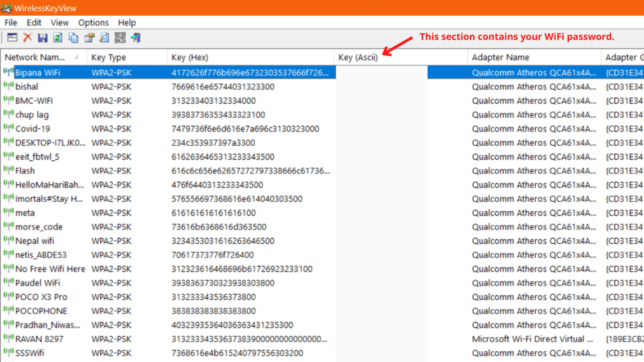This screenshot has width=644, height=362.
Task: Select the Pradhan_Niwas... network entry
Action: (48, 325)
